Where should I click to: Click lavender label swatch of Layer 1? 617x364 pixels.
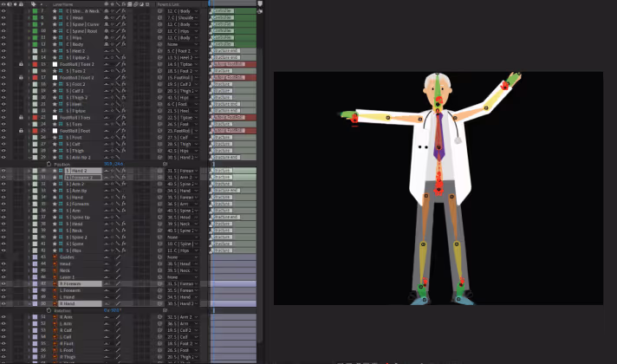[35, 277]
